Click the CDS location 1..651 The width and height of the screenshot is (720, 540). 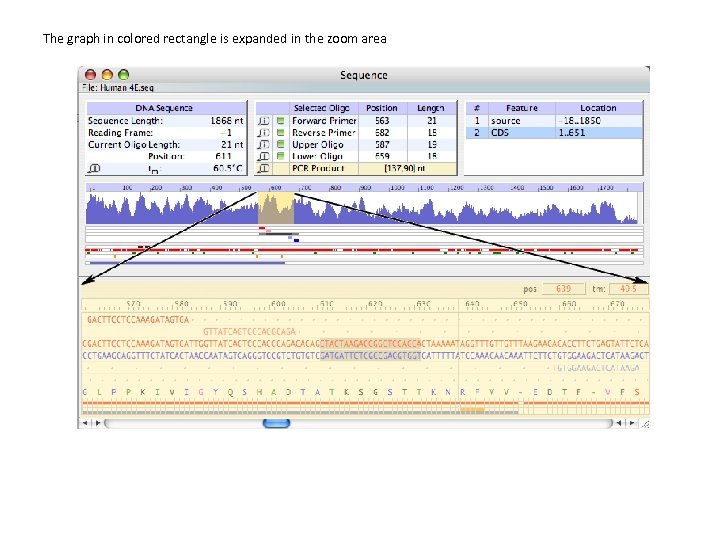[x=572, y=133]
